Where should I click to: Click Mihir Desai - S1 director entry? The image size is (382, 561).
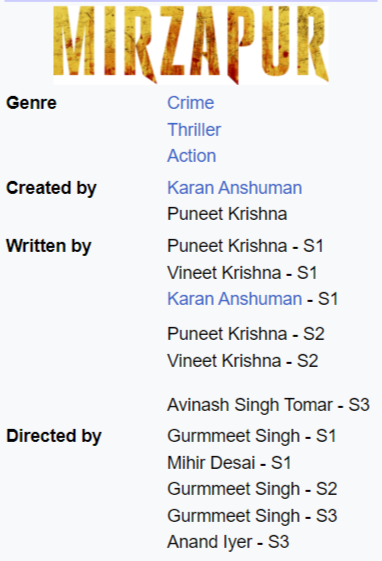pyautogui.click(x=229, y=463)
